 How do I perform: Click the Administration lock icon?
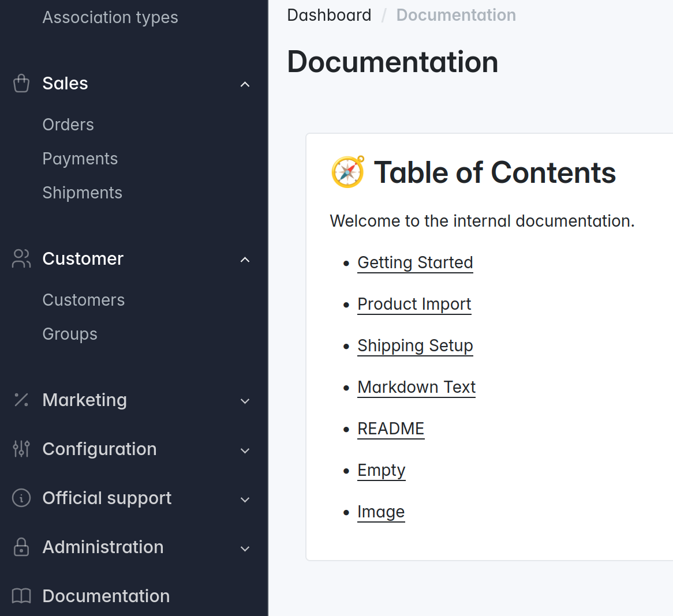(x=21, y=547)
